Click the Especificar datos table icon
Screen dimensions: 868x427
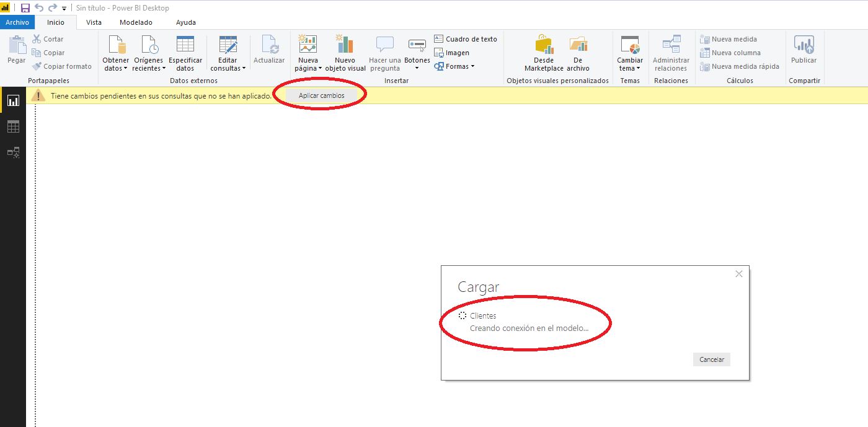[185, 45]
